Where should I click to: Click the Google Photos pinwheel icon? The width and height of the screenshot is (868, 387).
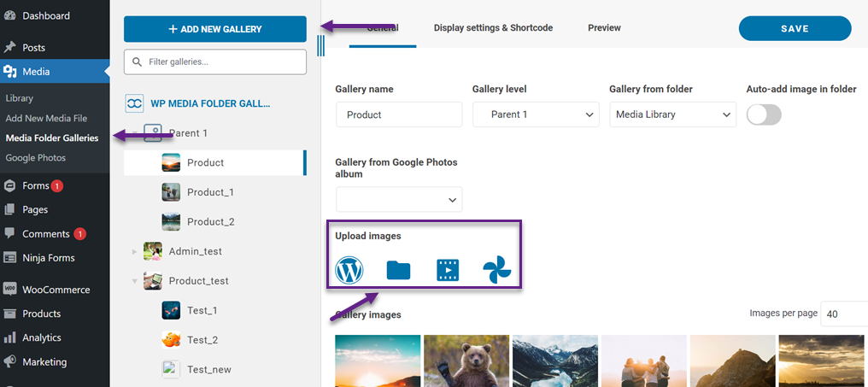tap(496, 270)
